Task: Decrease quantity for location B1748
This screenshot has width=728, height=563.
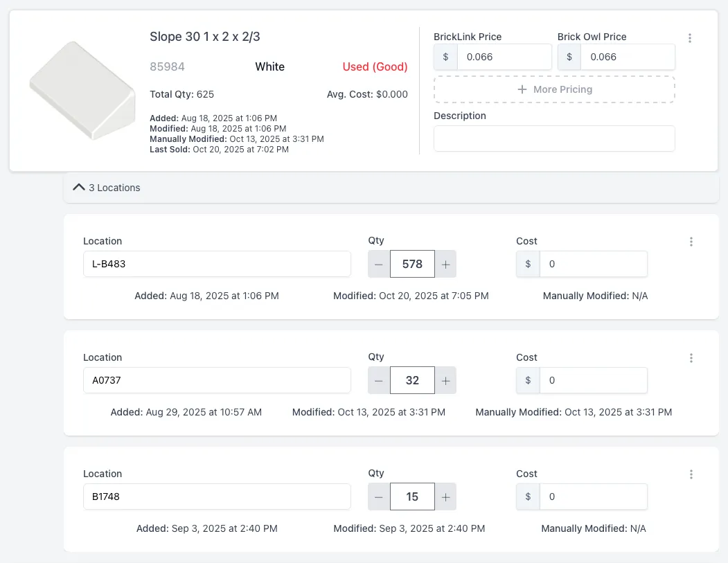Action: 379,497
